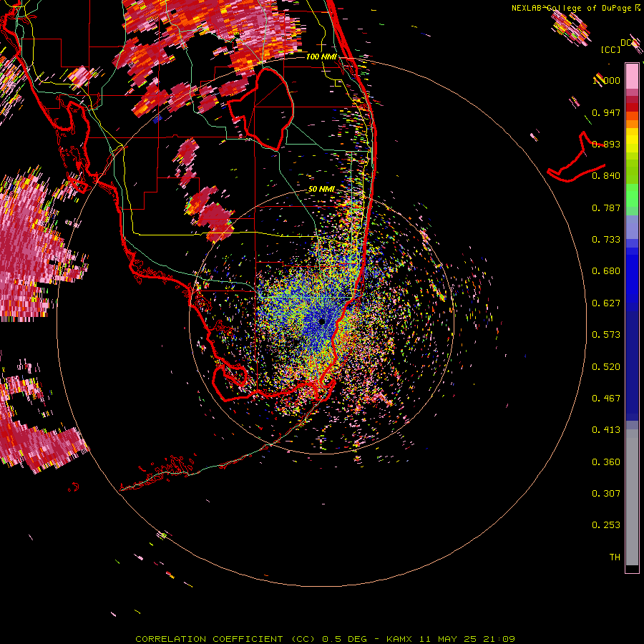Click the 50 NMI range ring label
Image resolution: width=644 pixels, height=644 pixels.
[321, 190]
